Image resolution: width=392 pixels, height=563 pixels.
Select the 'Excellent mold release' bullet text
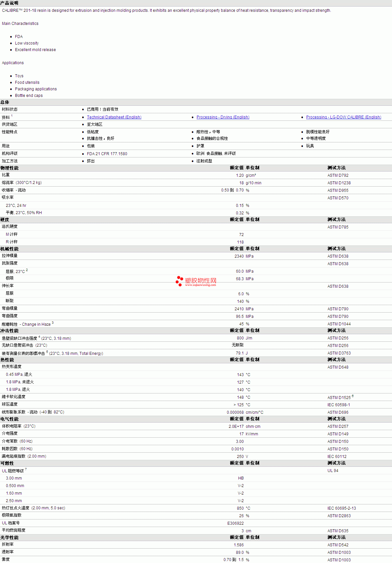(35, 50)
